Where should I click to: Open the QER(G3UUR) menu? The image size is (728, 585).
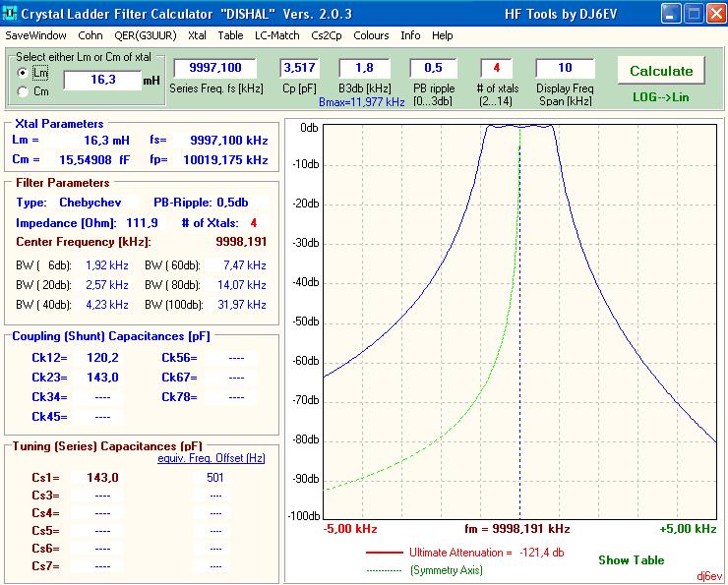pyautogui.click(x=146, y=35)
